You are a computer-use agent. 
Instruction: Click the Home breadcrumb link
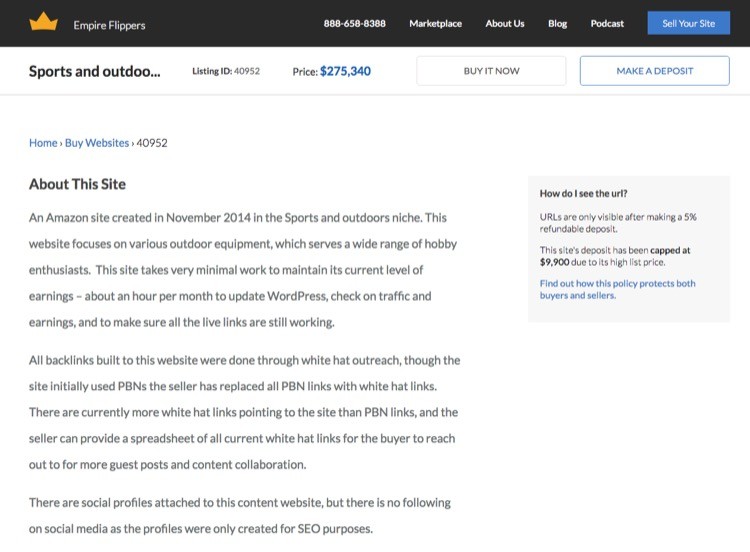[43, 143]
